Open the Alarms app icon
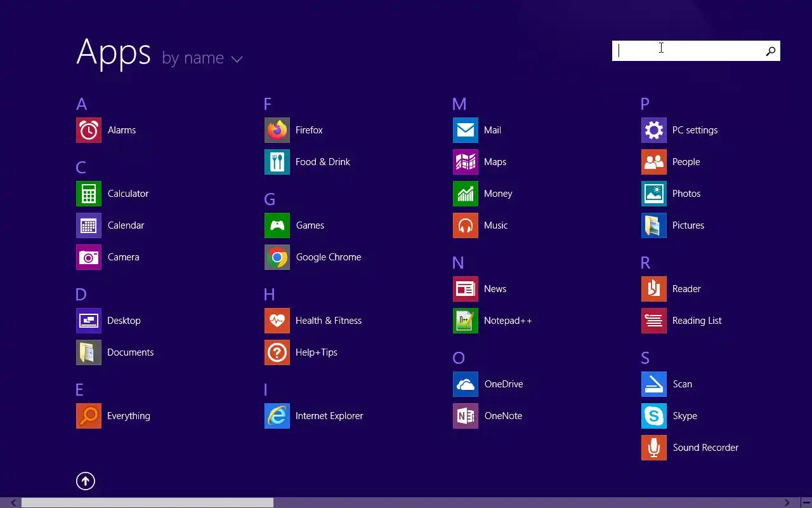The image size is (812, 508). click(x=89, y=130)
